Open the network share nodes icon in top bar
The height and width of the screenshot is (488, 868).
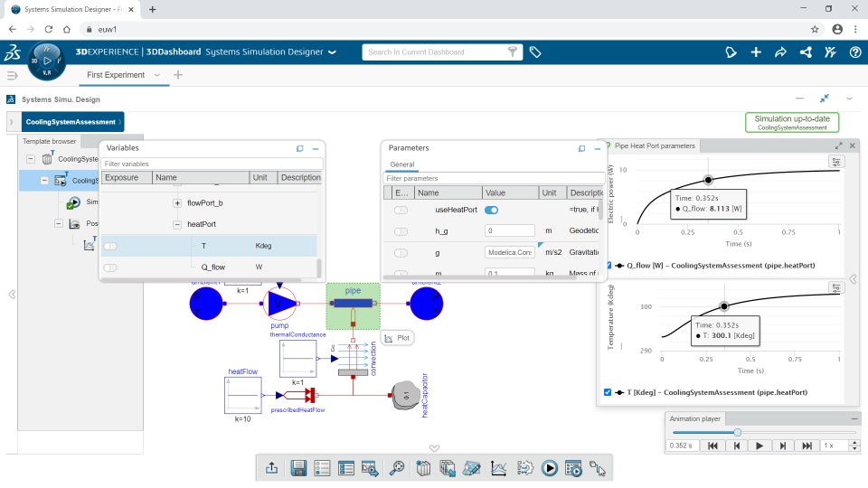[x=806, y=52]
